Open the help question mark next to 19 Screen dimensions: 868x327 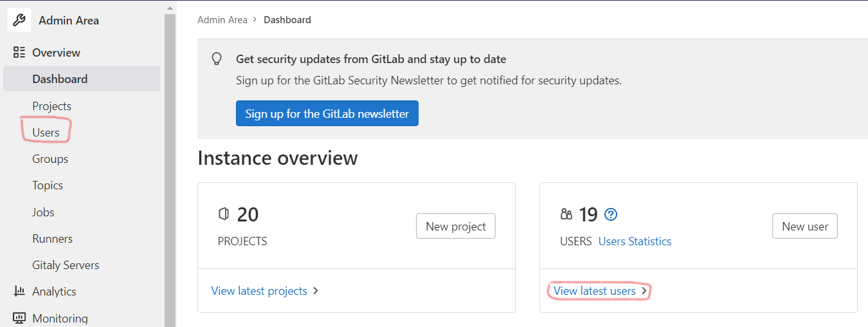pos(611,214)
